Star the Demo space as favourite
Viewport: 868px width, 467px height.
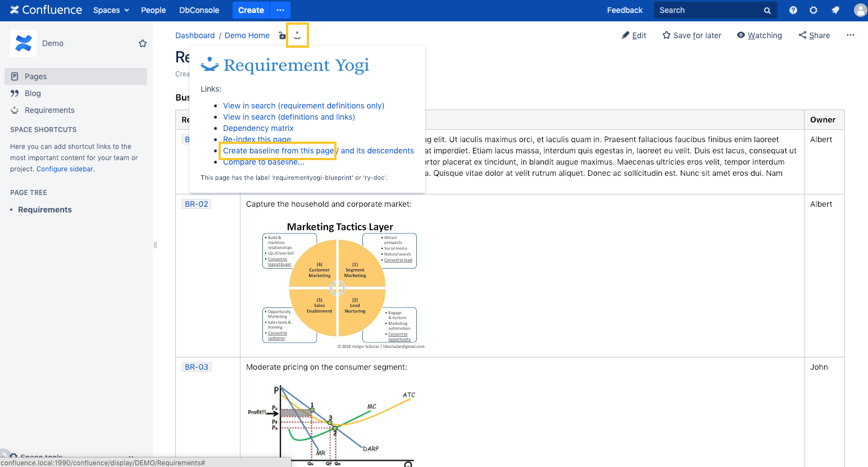pos(143,43)
